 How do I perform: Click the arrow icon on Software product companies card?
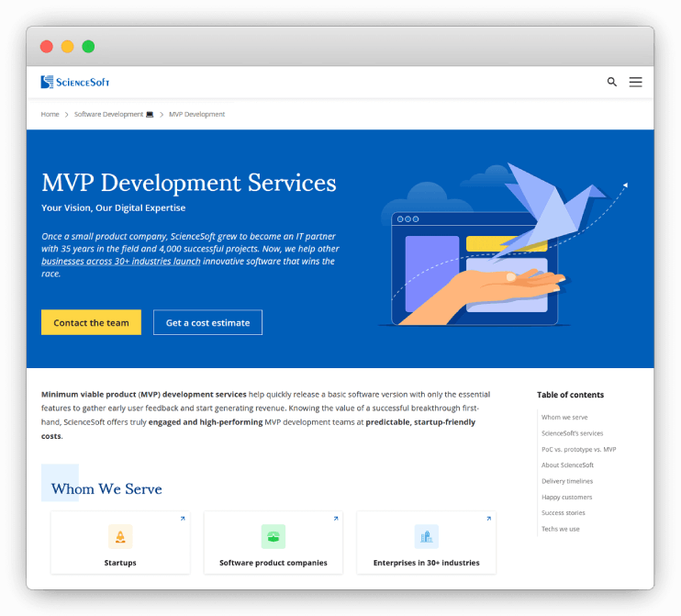point(336,519)
